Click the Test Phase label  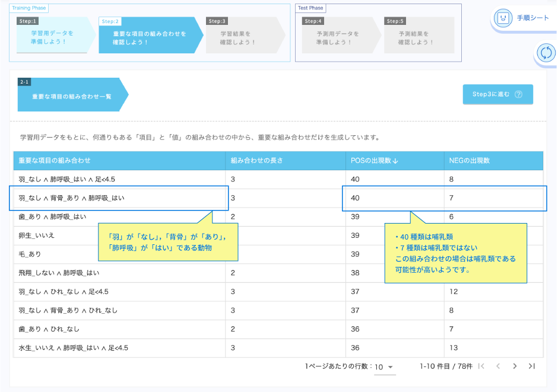(310, 8)
